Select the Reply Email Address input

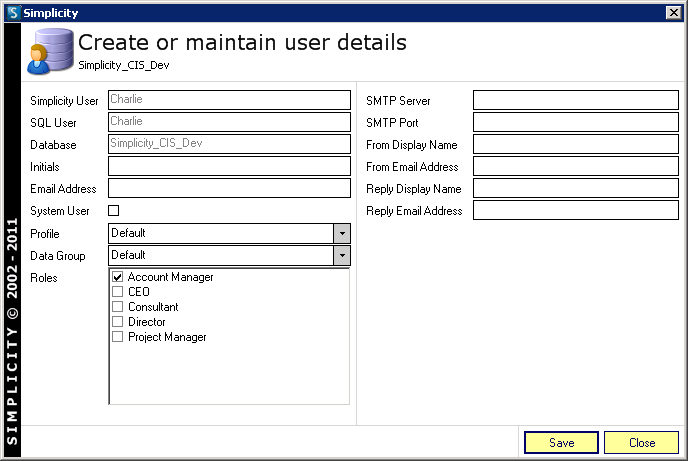pyautogui.click(x=576, y=210)
